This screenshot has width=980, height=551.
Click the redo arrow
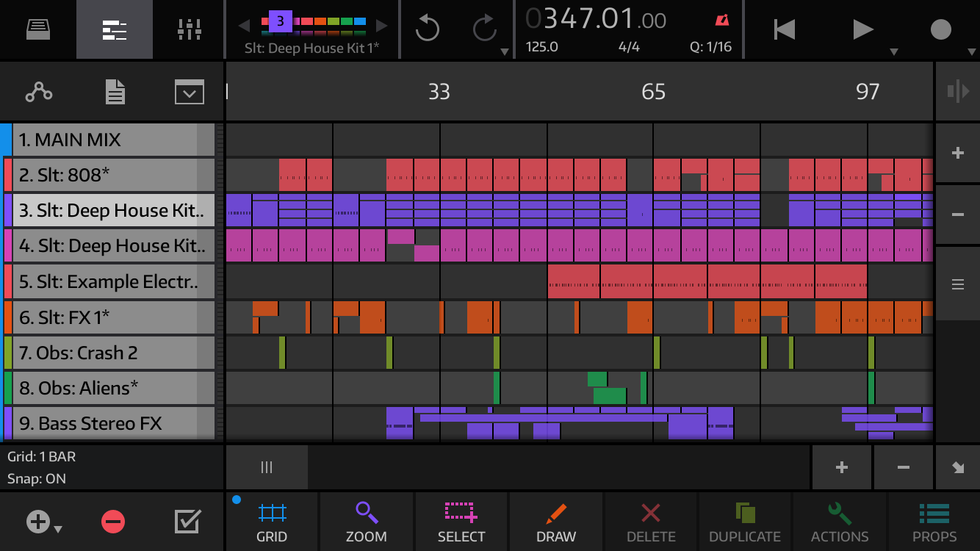click(484, 29)
